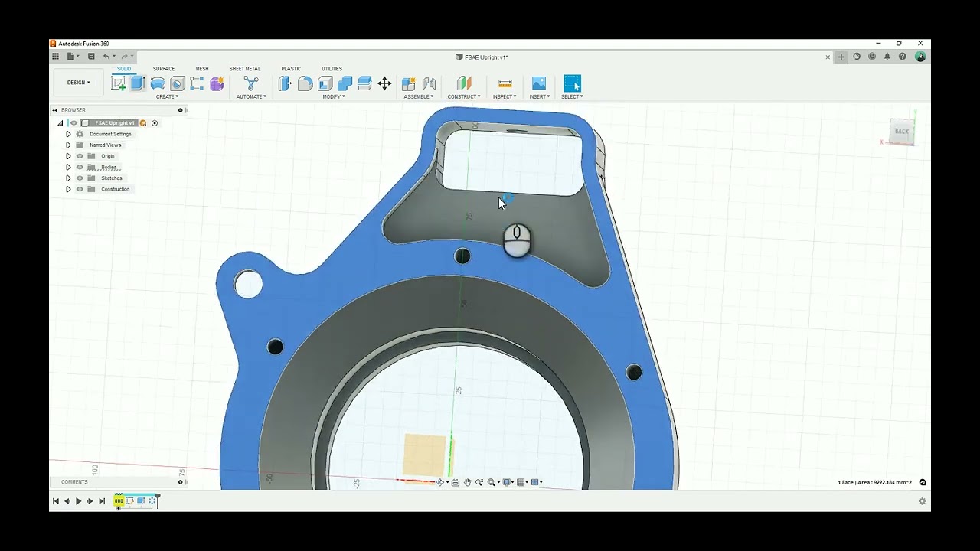This screenshot has width=980, height=551.
Task: Open the CONSTRUCT dropdown menu
Action: tap(464, 97)
